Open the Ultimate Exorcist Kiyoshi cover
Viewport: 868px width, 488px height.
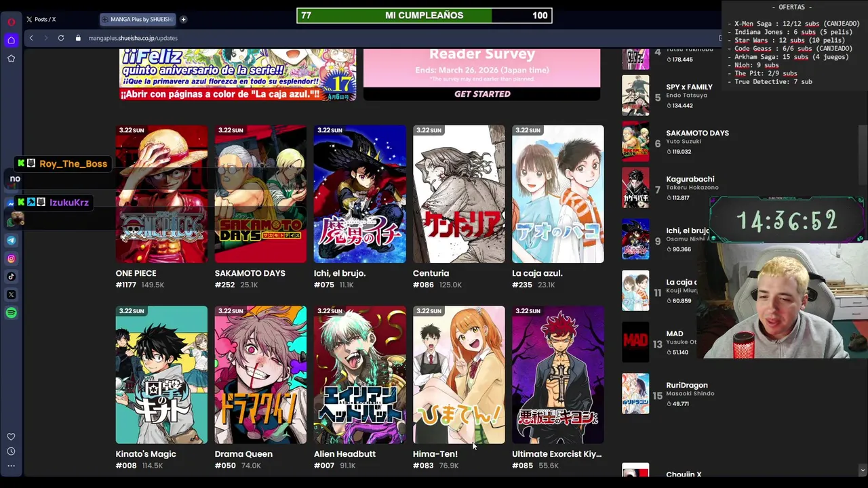[x=557, y=375]
